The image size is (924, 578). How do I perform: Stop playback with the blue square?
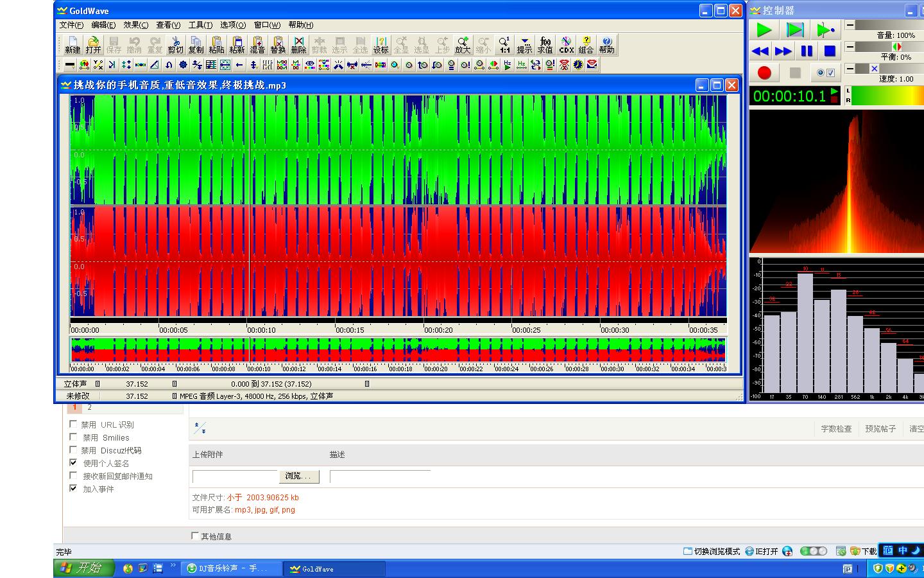click(830, 51)
